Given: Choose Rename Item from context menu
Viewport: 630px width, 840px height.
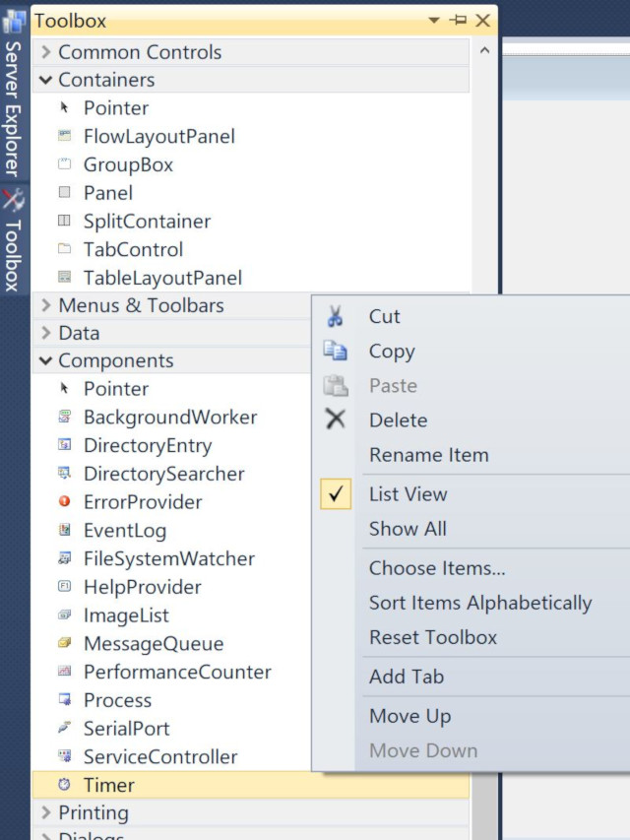Looking at the screenshot, I should pos(428,455).
